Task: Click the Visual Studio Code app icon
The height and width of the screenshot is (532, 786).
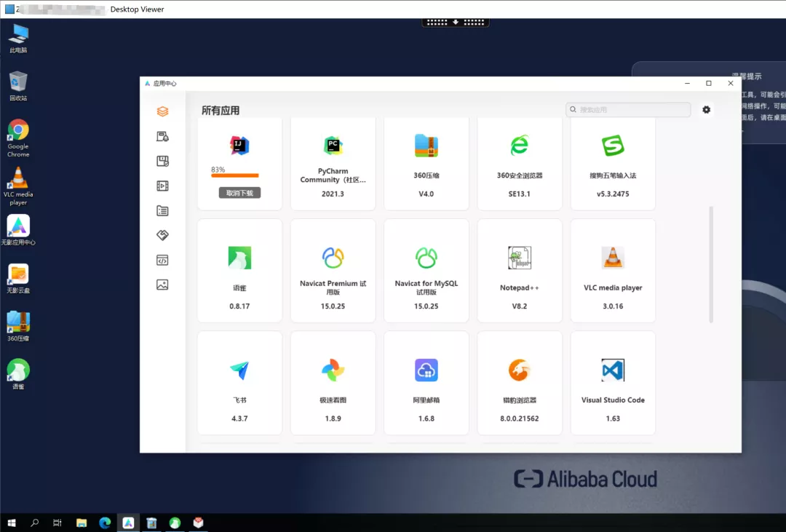Action: coord(613,370)
